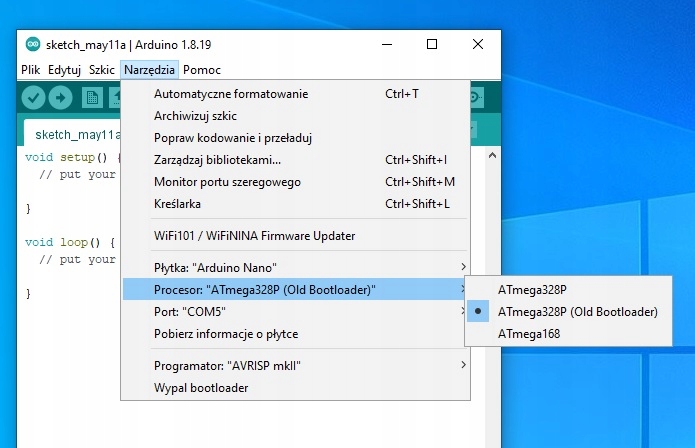
Task: Click the editor scrollbar up arrow
Action: tap(492, 155)
